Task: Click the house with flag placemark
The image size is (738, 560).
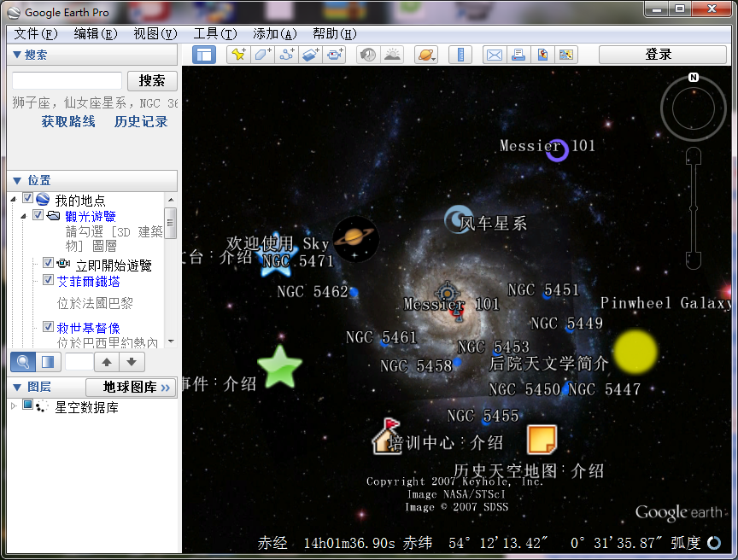Action: click(x=385, y=436)
